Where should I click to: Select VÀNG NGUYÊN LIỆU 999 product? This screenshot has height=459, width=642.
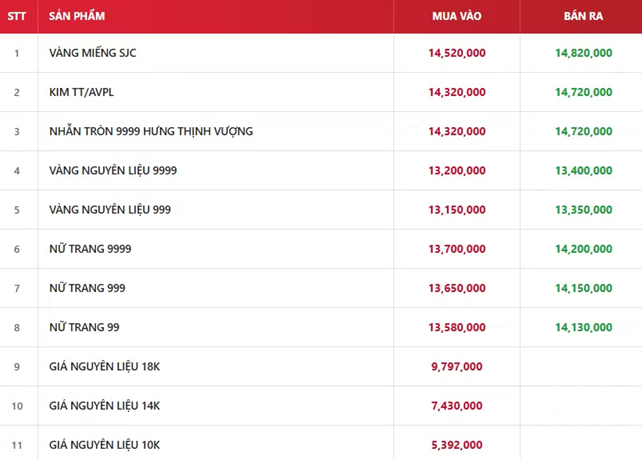110,210
